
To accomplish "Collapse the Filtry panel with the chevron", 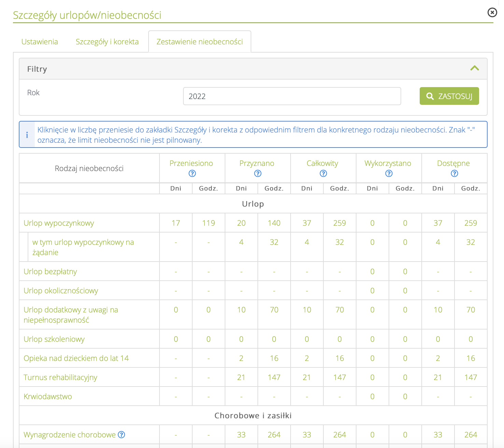I will [474, 68].
